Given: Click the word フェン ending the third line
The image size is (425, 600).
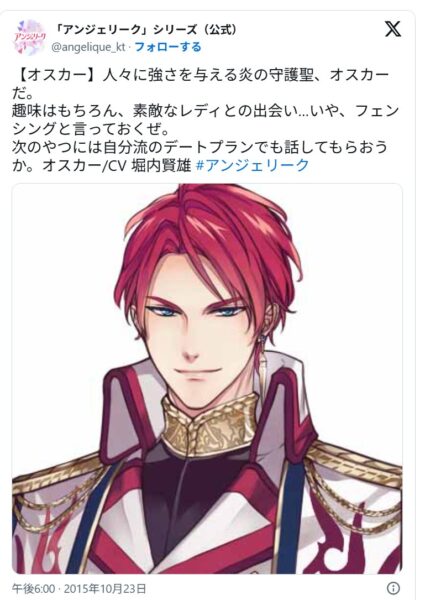Looking at the screenshot, I should point(377,111).
